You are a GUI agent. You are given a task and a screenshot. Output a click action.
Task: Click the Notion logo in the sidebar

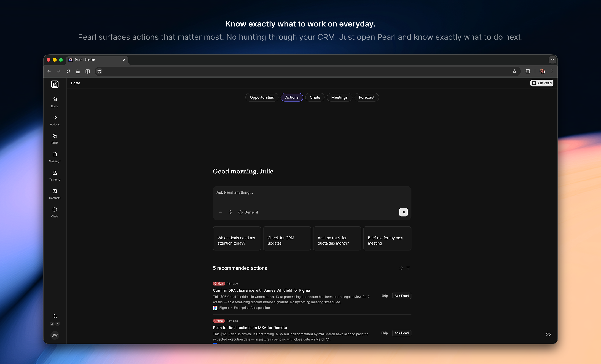55,84
